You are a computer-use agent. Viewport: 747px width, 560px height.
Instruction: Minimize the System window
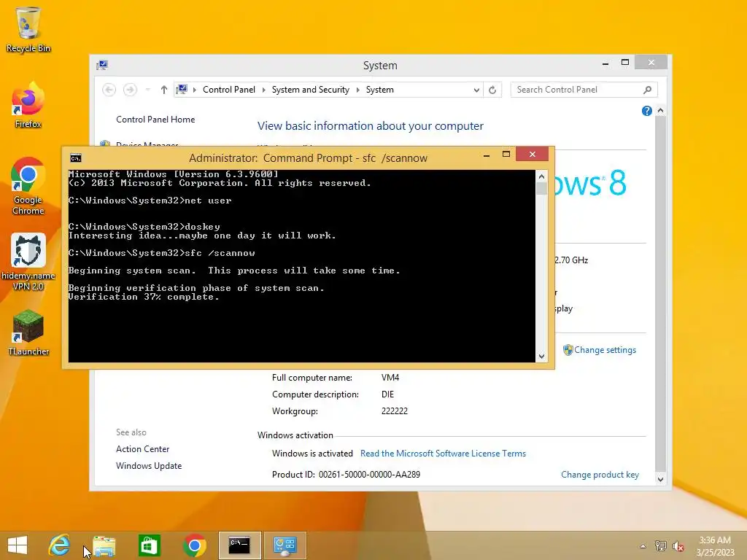(605, 63)
